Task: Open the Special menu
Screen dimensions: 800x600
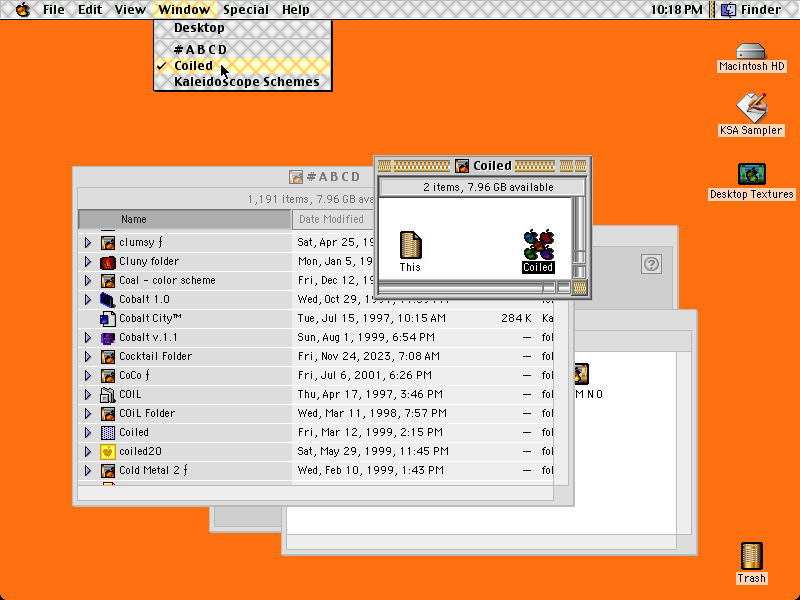Action: click(x=246, y=10)
